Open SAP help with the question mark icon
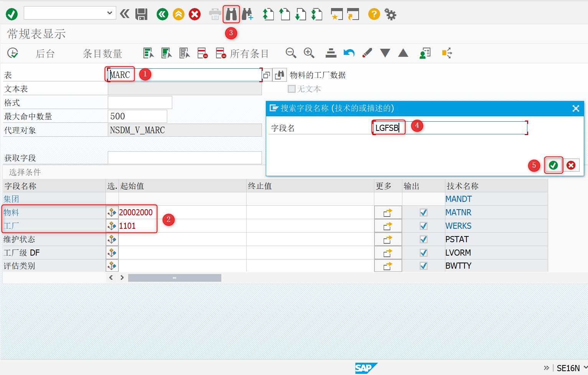Viewport: 588px width, 375px height. [374, 14]
